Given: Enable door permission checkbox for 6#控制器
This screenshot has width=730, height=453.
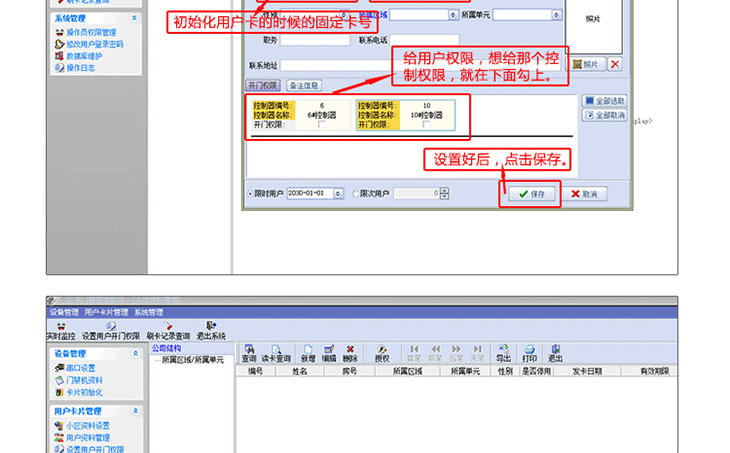Looking at the screenshot, I should pos(320,125).
